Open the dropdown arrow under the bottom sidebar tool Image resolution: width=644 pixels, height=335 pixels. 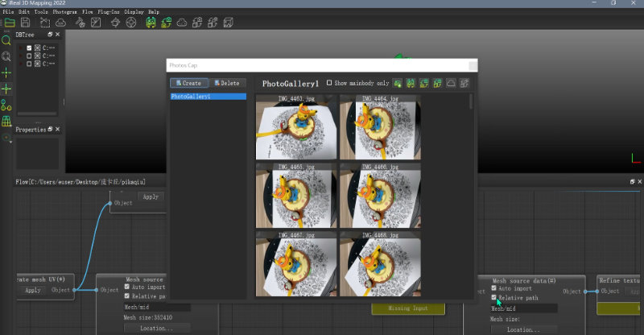[x=10, y=142]
